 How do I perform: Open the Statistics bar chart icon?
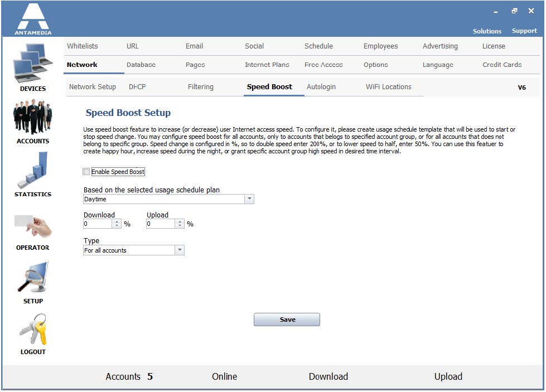click(33, 170)
